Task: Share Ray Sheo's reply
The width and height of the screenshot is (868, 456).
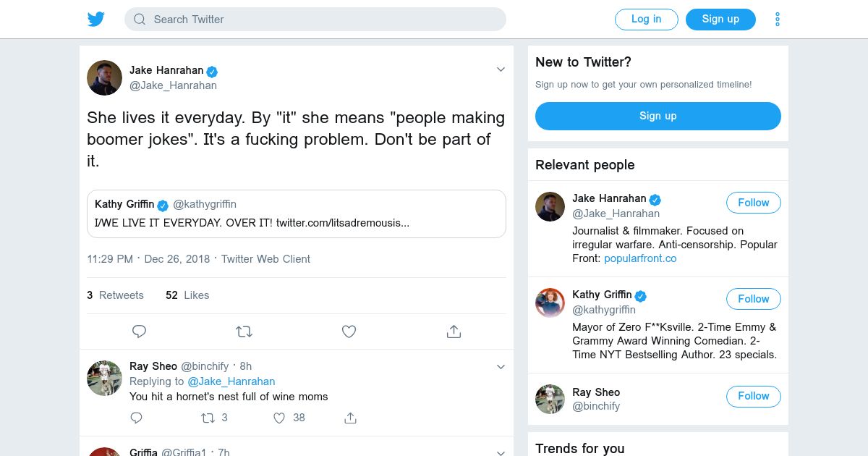Action: click(x=351, y=418)
